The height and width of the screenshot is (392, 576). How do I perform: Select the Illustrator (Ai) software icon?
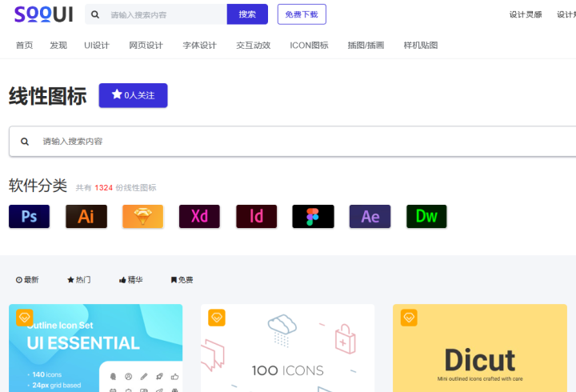coord(86,216)
